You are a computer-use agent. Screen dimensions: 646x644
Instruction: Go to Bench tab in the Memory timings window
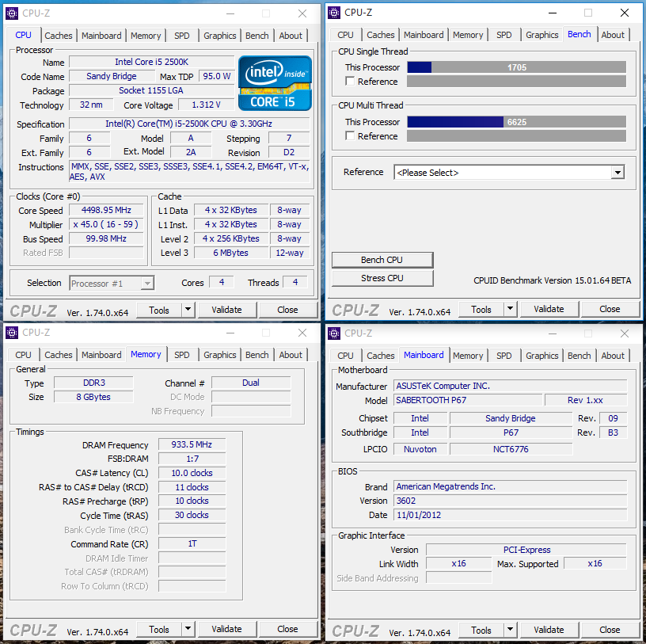click(x=257, y=355)
